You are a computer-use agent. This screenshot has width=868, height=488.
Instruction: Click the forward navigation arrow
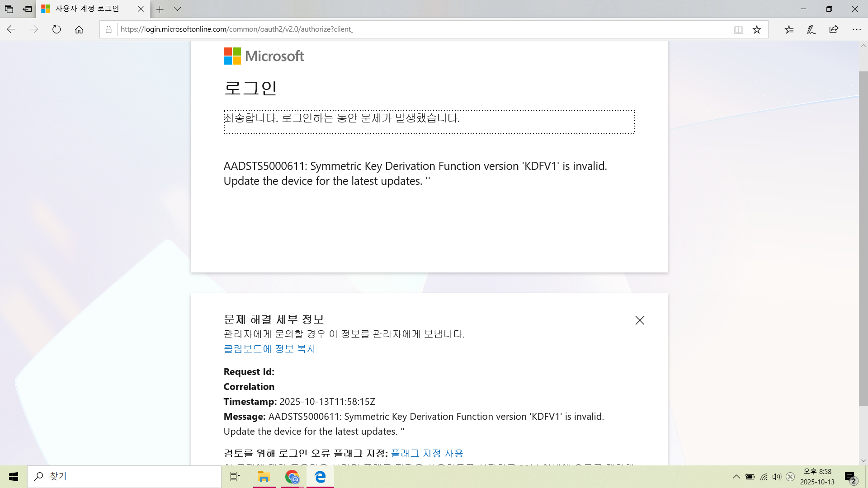click(x=34, y=29)
